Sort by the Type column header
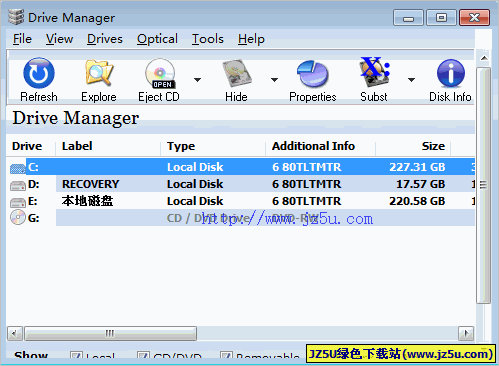The height and width of the screenshot is (366, 499). (181, 146)
